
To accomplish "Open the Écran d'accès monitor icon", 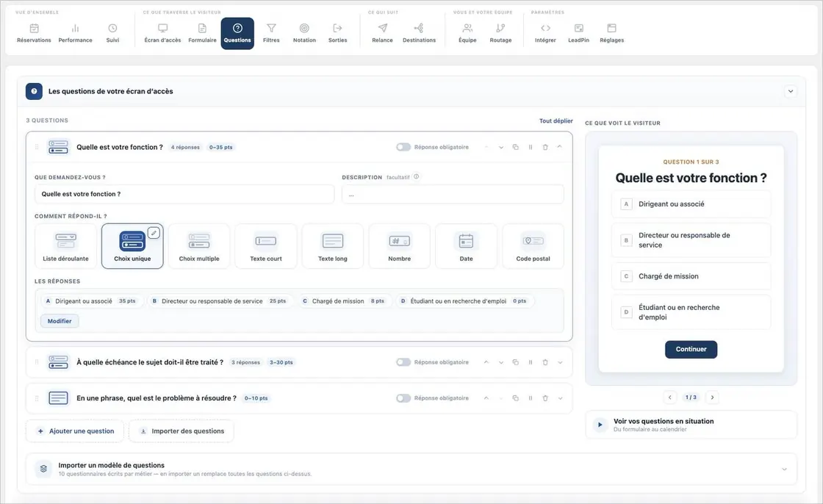I will (x=162, y=29).
